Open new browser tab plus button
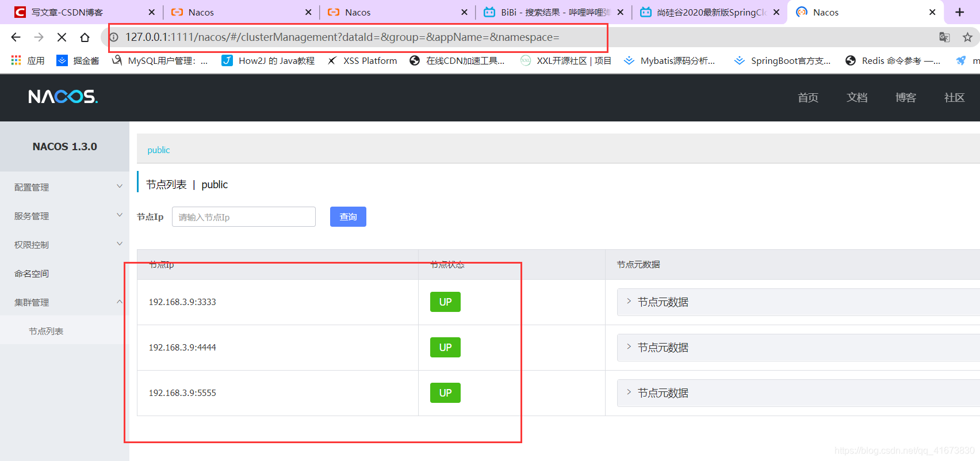Image resolution: width=980 pixels, height=461 pixels. 960,12
